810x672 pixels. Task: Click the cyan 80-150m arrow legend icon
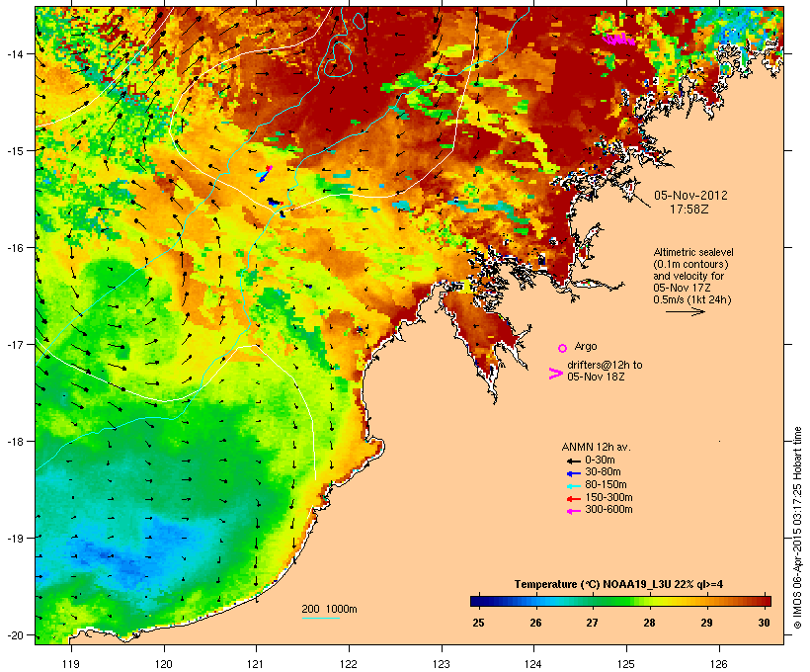573,486
